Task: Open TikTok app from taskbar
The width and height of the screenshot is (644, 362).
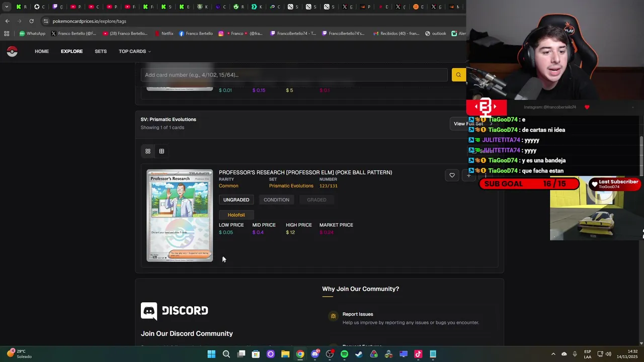Action: point(418,354)
